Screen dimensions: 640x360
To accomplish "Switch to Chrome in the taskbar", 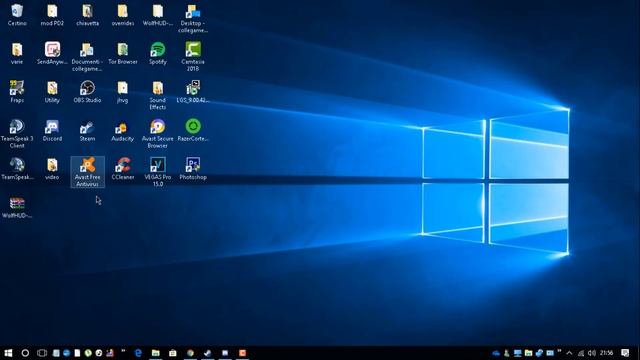I will (x=190, y=353).
